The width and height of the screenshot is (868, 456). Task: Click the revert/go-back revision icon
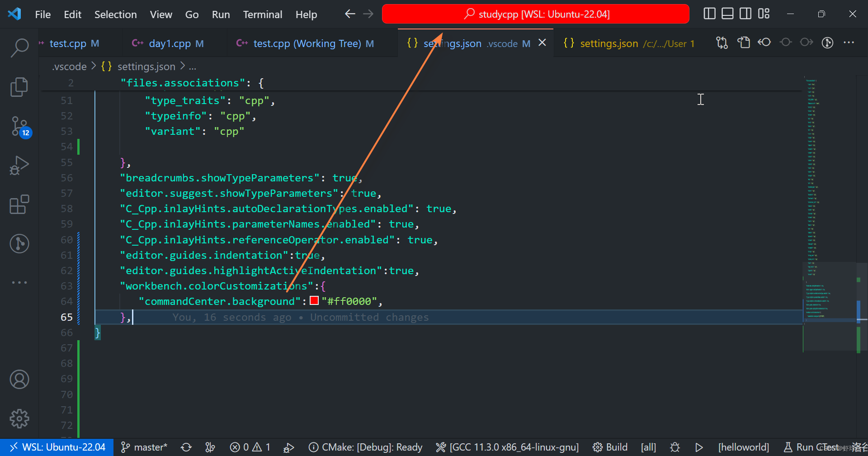[764, 43]
